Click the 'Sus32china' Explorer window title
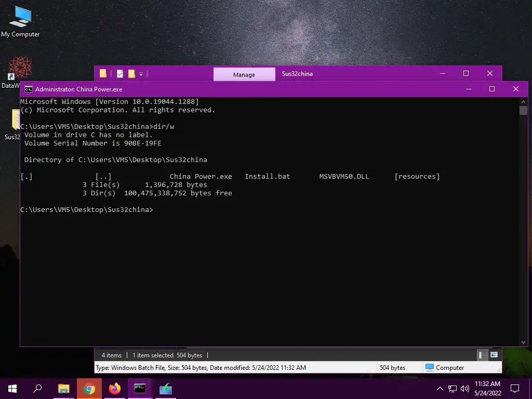Viewport: 532px width, 399px height. [x=297, y=74]
